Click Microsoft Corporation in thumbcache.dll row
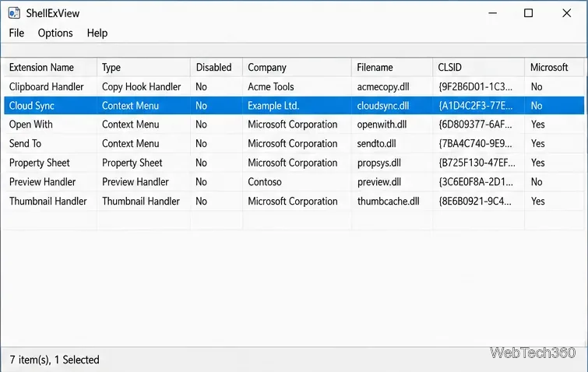 293,201
